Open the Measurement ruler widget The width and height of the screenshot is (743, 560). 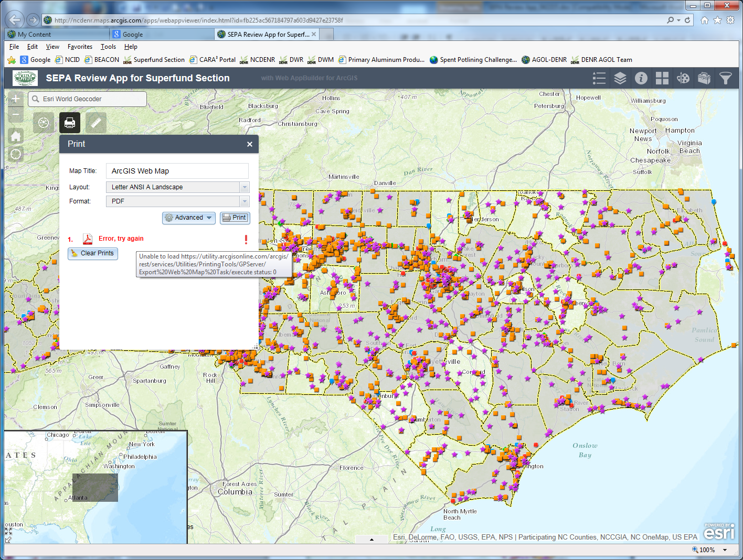click(96, 123)
